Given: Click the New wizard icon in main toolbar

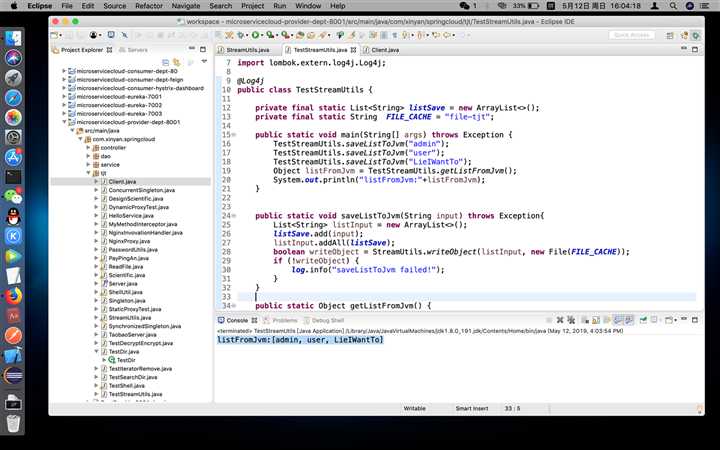Looking at the screenshot, I should coord(55,35).
